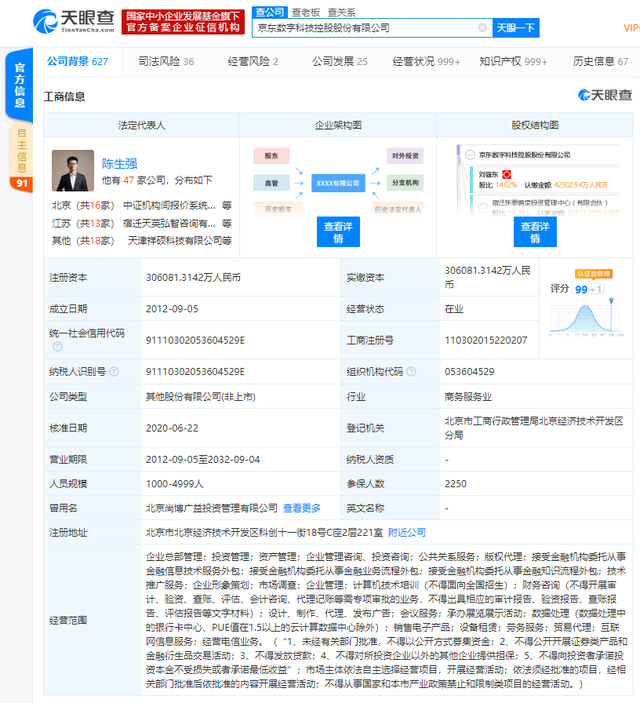The image size is (640, 703).
Task: Select the organization code 053604529
Action: pyautogui.click(x=469, y=371)
